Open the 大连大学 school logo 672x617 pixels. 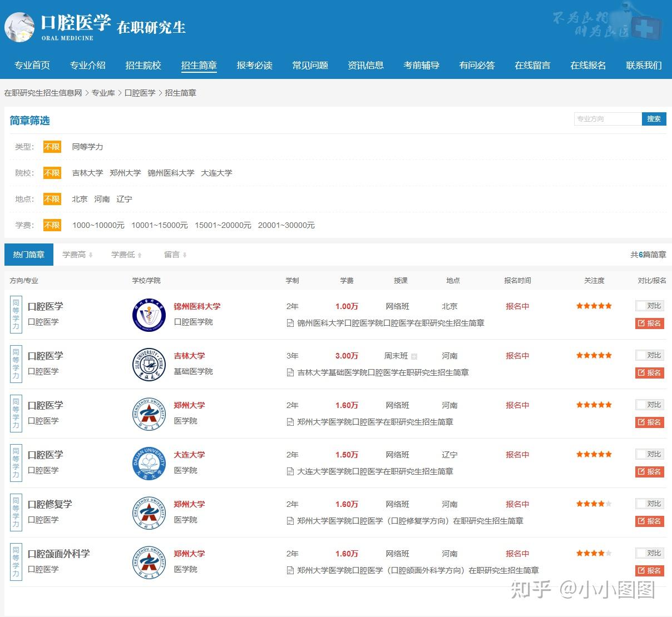click(149, 464)
